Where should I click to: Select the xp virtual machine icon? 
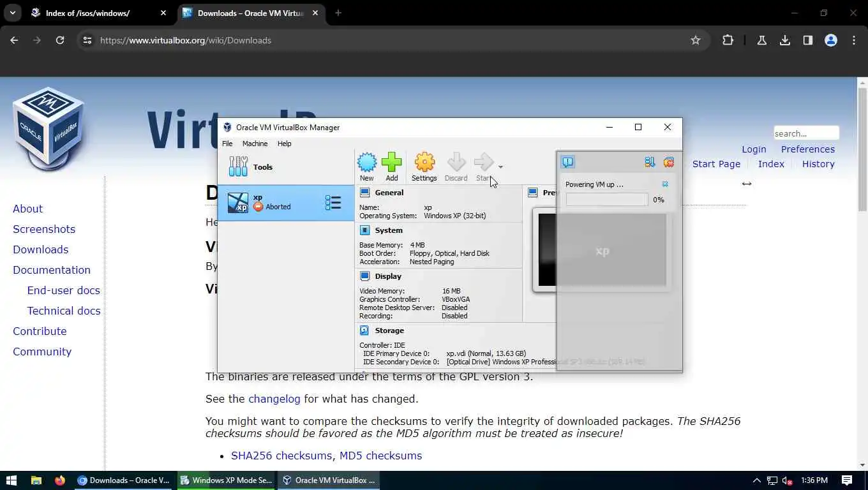point(238,203)
